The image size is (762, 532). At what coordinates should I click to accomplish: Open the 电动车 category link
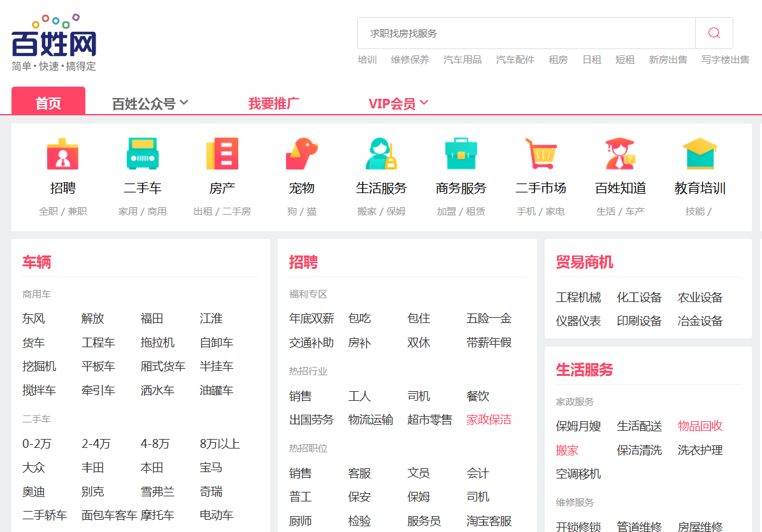click(217, 515)
